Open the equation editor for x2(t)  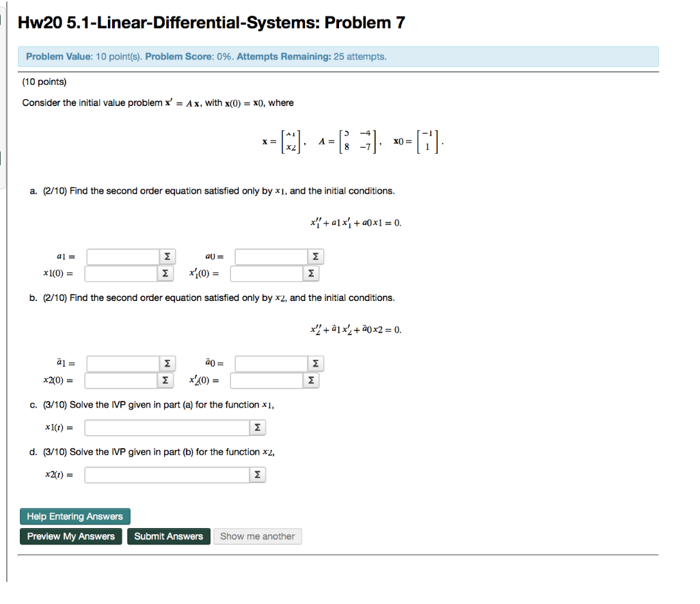[257, 474]
